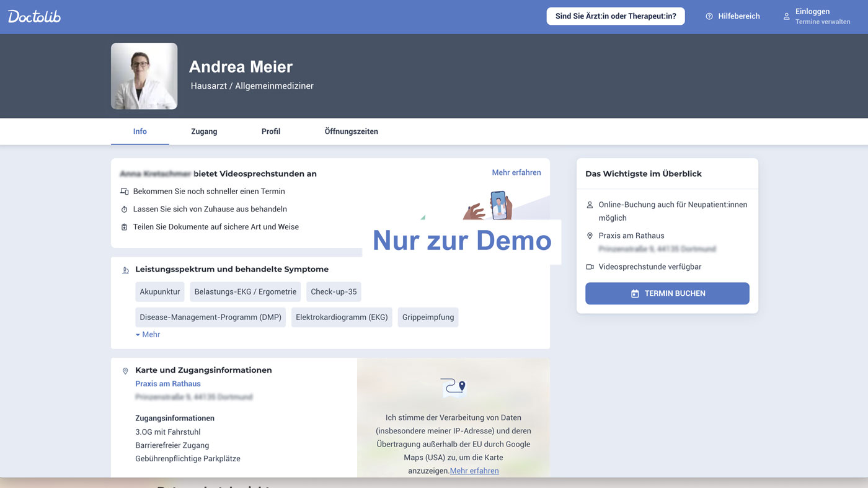
Task: Expand the Mehr services list
Action: (148, 335)
